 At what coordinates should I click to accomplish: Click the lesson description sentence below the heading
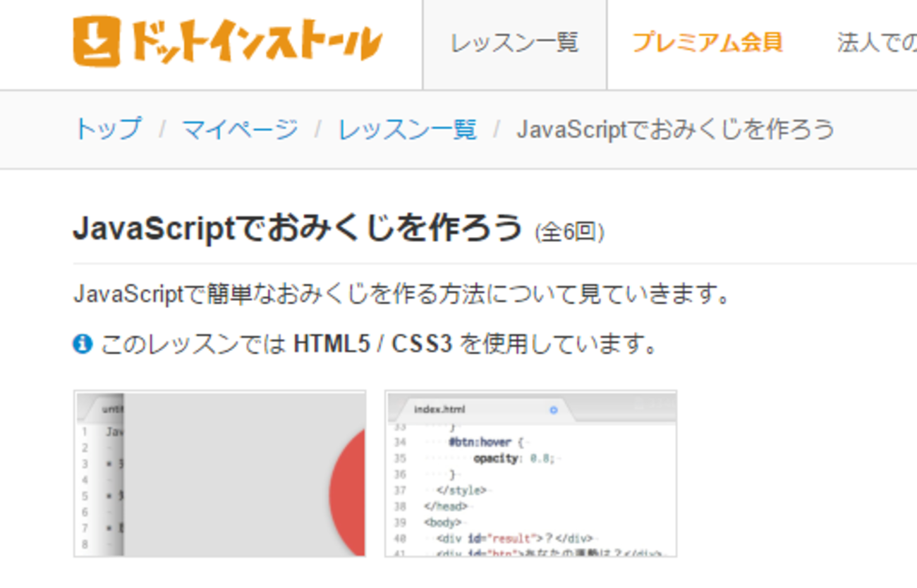(x=401, y=294)
